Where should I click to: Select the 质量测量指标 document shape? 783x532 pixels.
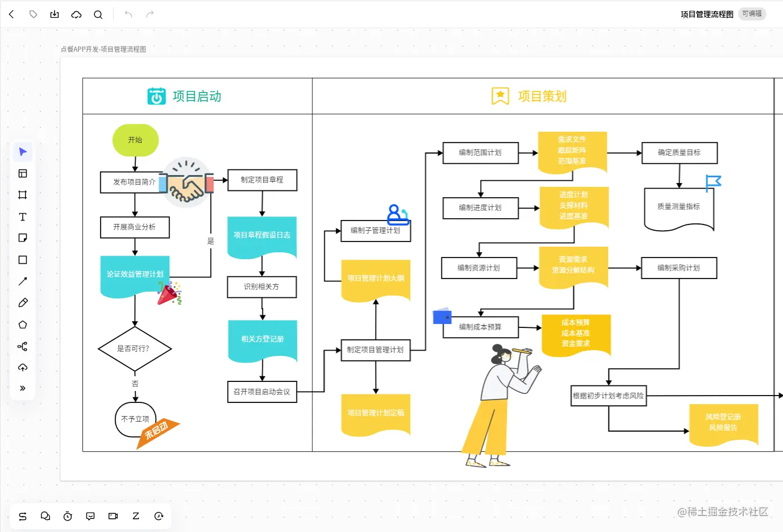[679, 210]
